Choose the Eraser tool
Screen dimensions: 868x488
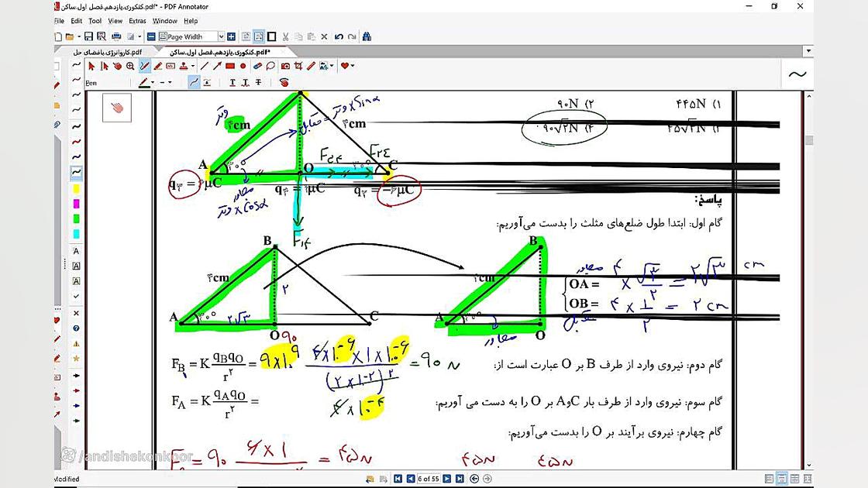click(257, 67)
